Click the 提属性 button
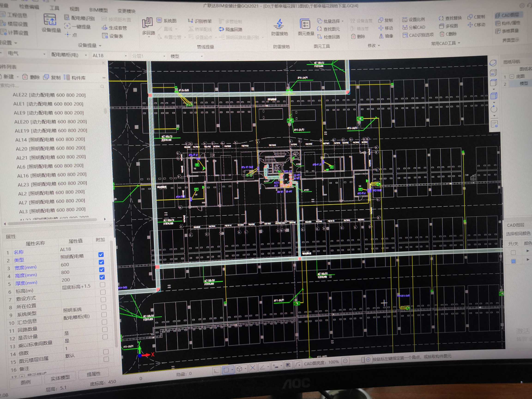The image size is (532, 399). (x=94, y=374)
